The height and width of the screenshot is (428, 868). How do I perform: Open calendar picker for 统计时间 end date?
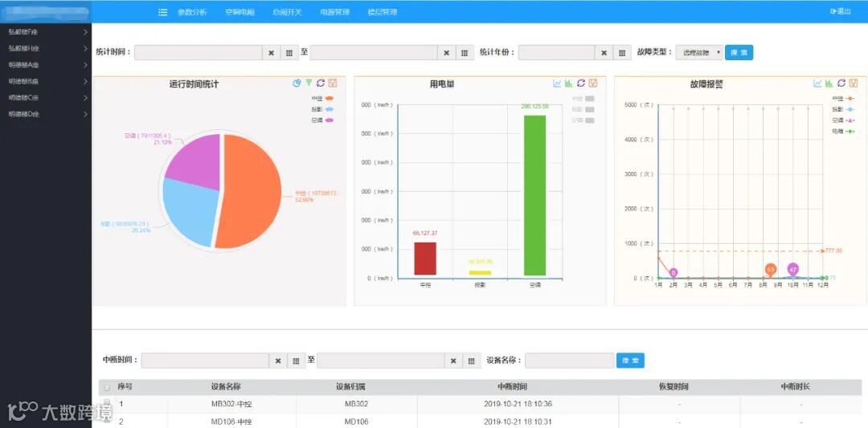(465, 53)
